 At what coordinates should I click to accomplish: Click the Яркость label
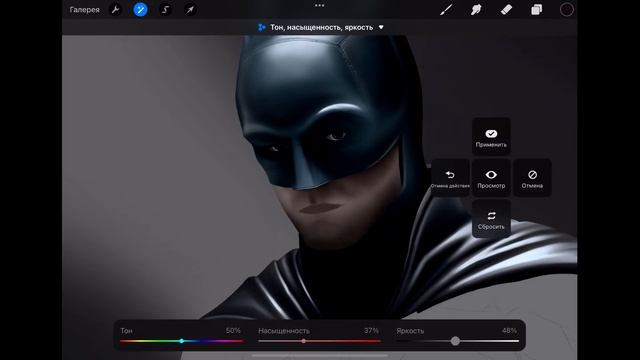pyautogui.click(x=410, y=331)
